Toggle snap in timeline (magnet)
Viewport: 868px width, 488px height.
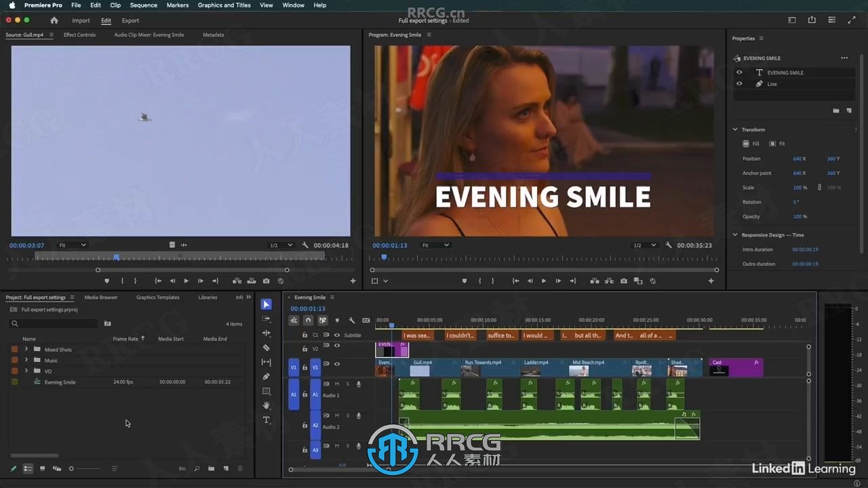tap(308, 321)
